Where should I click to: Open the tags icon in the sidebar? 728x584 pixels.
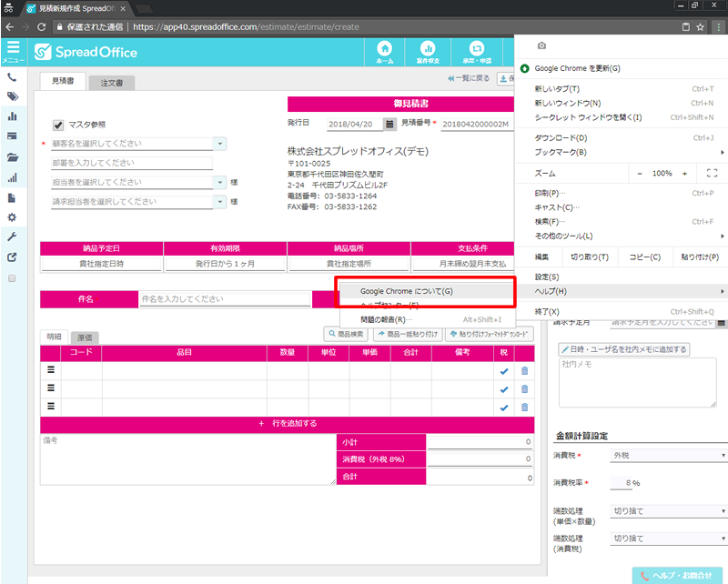coord(13,96)
